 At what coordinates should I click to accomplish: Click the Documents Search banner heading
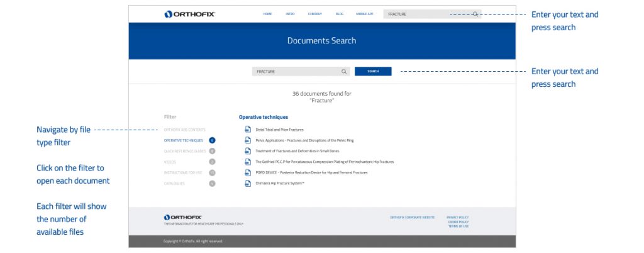[321, 41]
